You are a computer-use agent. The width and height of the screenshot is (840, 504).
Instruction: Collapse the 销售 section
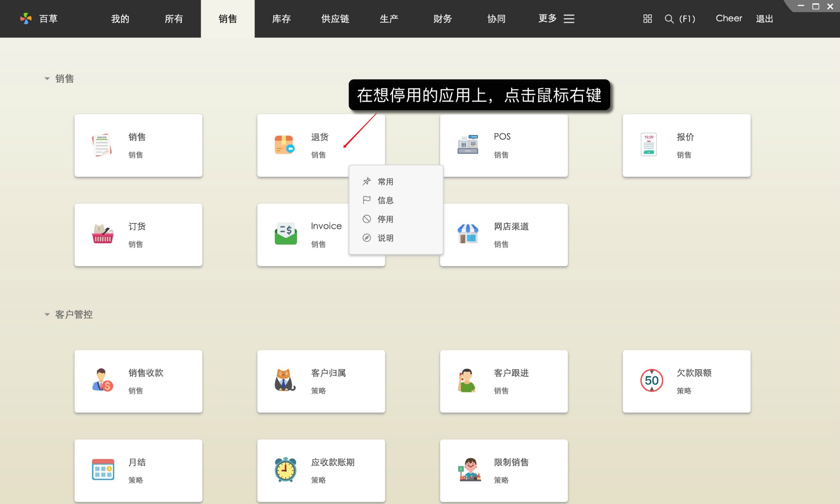47,79
